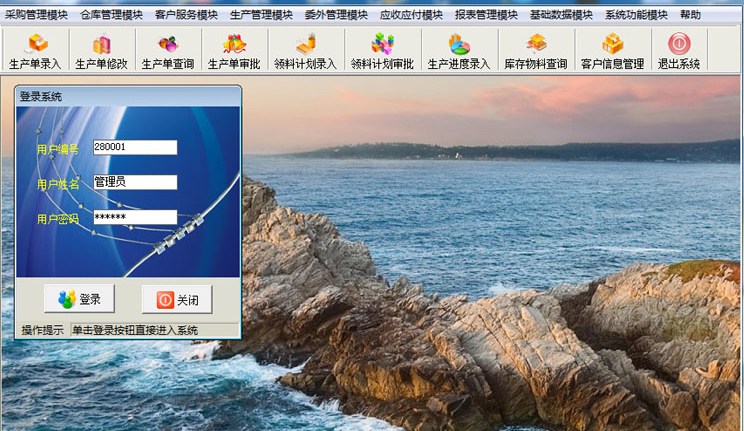Open 生产单查询 toolbar icon
This screenshot has width=744, height=431.
168,50
